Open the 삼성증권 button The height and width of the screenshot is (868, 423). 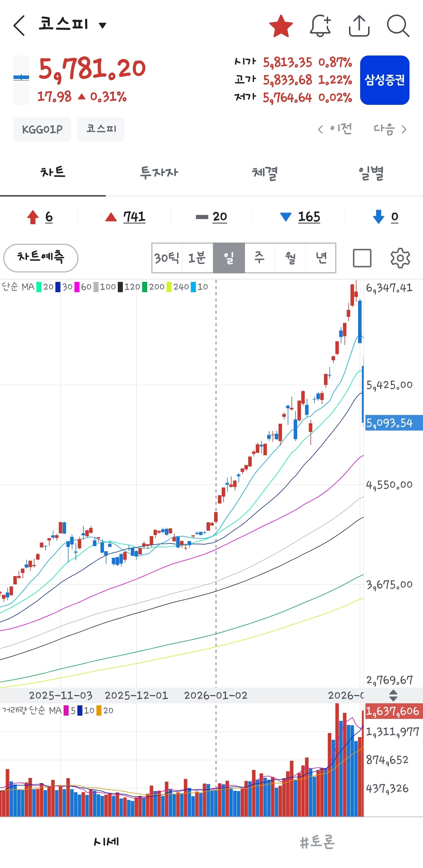(385, 80)
